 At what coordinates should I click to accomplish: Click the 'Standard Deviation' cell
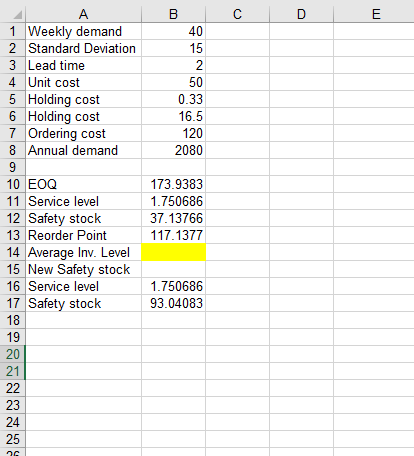point(83,48)
